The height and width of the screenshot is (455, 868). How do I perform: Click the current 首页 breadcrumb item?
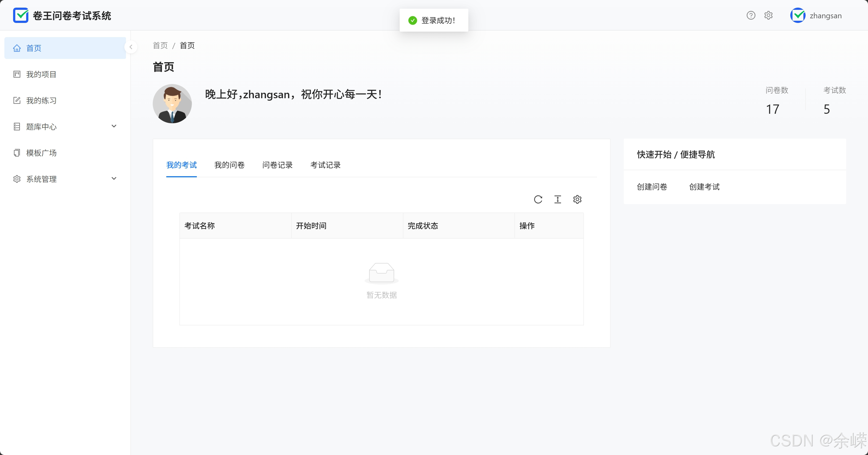(x=187, y=46)
